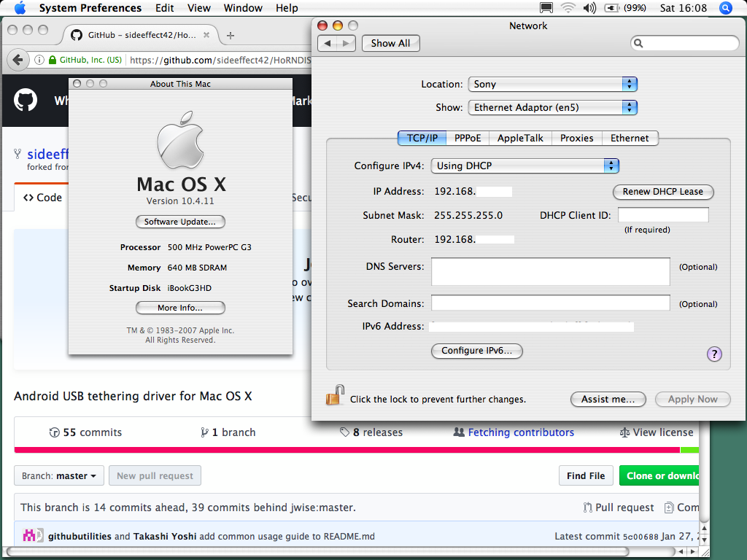747x560 pixels.
Task: Click the green padlock security icon
Action: (53, 60)
